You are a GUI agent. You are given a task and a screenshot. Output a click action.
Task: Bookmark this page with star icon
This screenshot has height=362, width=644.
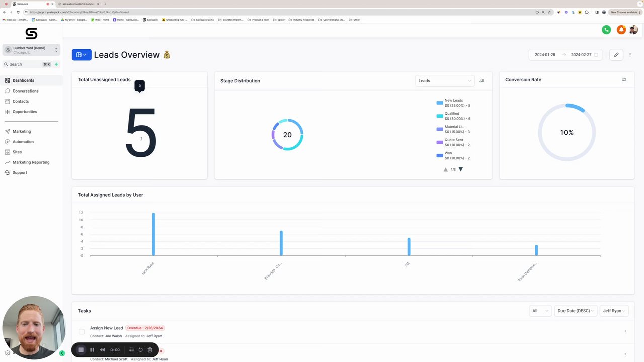tap(549, 12)
